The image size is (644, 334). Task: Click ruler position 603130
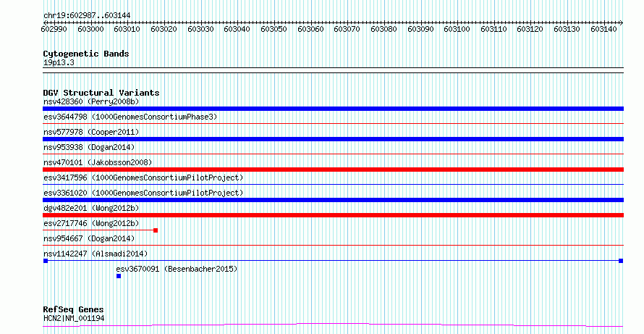coord(567,29)
